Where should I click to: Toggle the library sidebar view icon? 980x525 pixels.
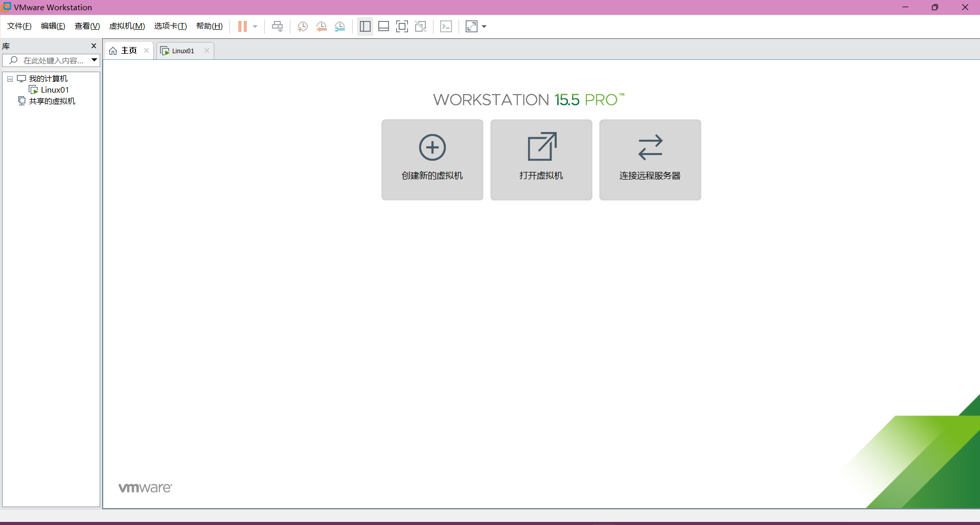pyautogui.click(x=365, y=27)
